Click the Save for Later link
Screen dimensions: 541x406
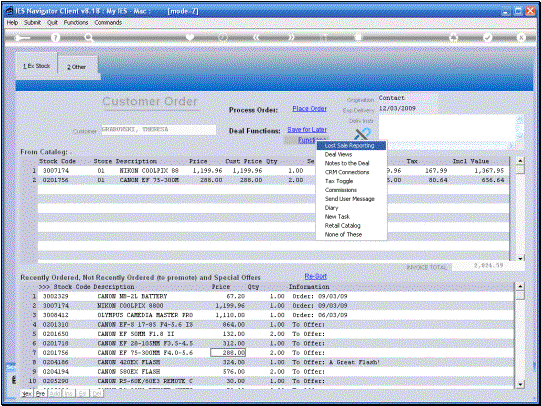[x=307, y=130]
